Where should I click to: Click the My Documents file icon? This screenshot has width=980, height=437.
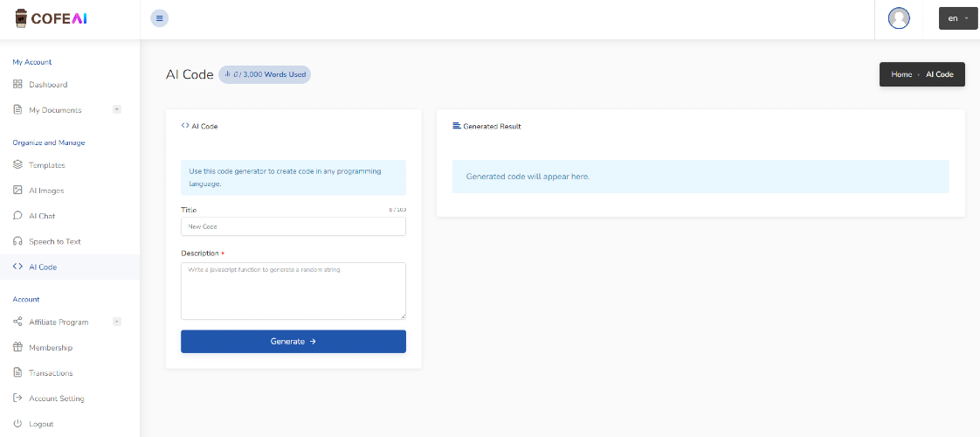(x=17, y=110)
